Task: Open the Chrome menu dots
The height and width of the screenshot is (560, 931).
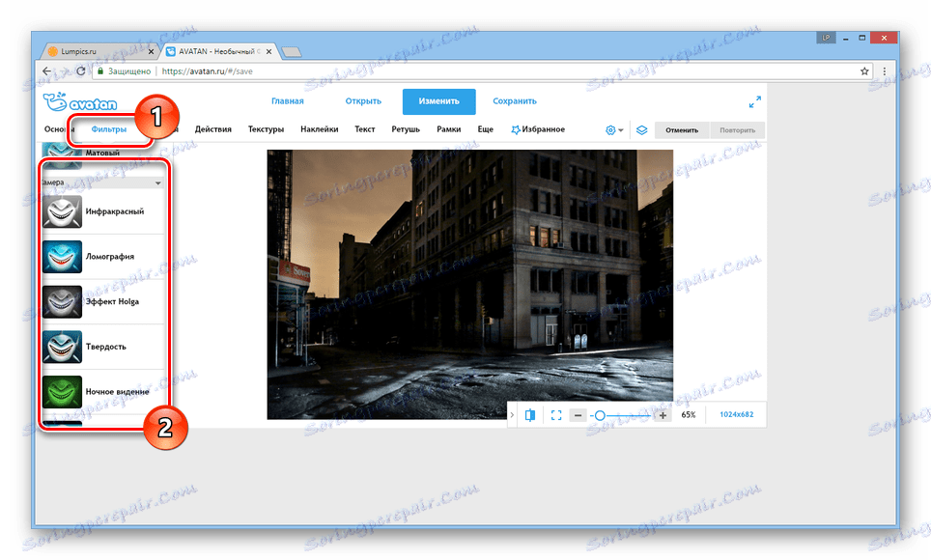Action: pyautogui.click(x=884, y=71)
